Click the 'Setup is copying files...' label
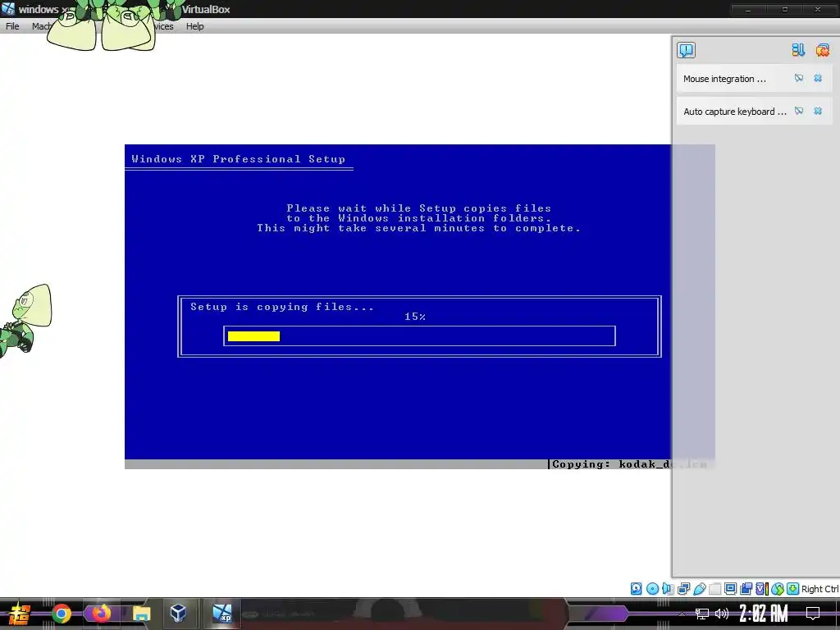 click(282, 307)
